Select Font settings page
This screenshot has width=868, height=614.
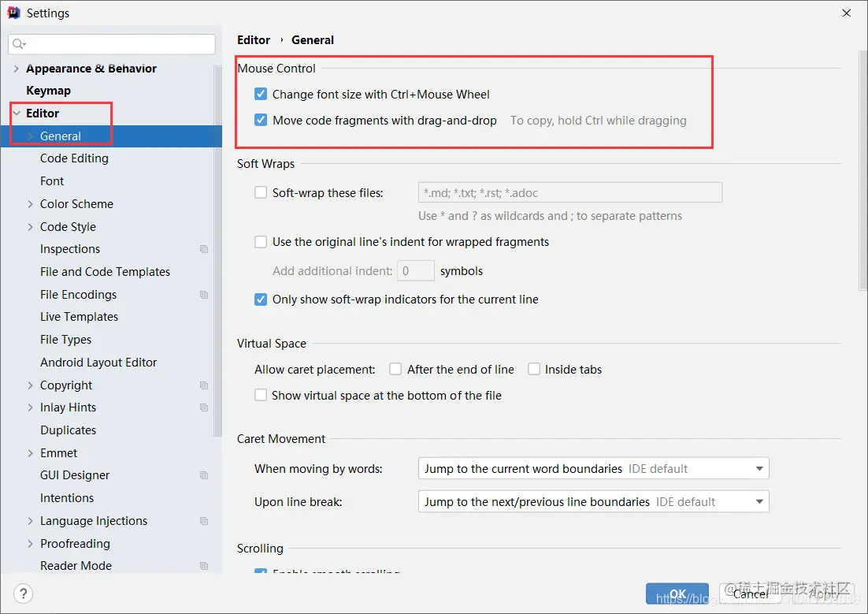52,181
